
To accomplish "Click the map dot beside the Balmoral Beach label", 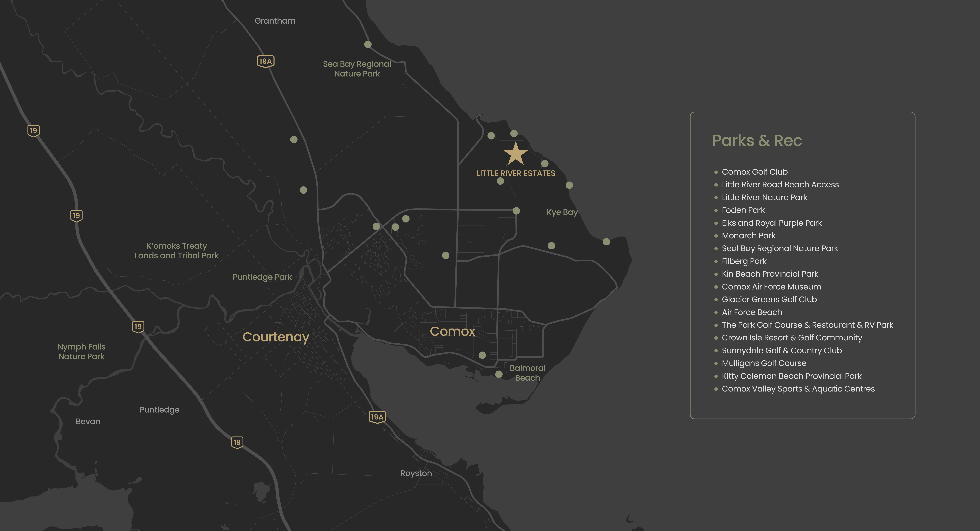I will [499, 374].
